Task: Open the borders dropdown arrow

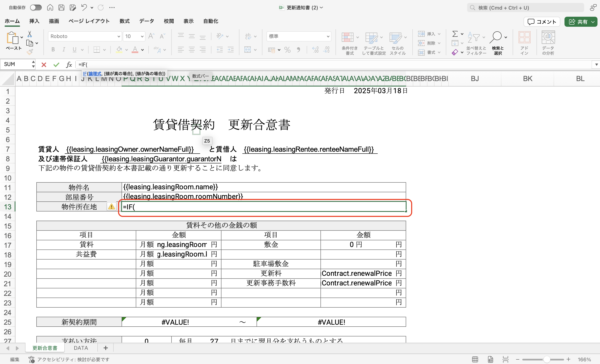Action: point(104,50)
